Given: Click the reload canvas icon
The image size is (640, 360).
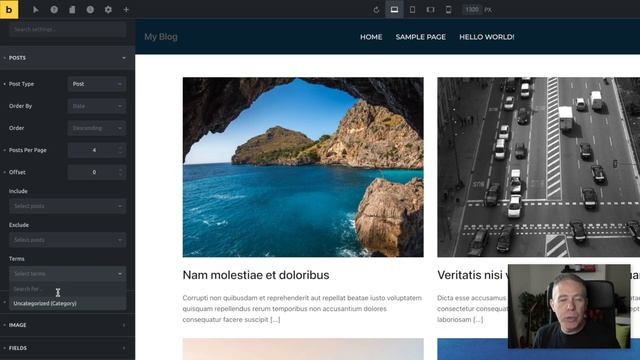Looking at the screenshot, I should (376, 9).
